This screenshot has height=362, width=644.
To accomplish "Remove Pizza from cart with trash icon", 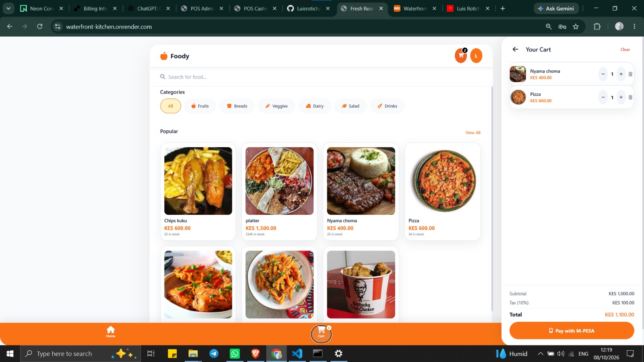I will click(x=630, y=97).
